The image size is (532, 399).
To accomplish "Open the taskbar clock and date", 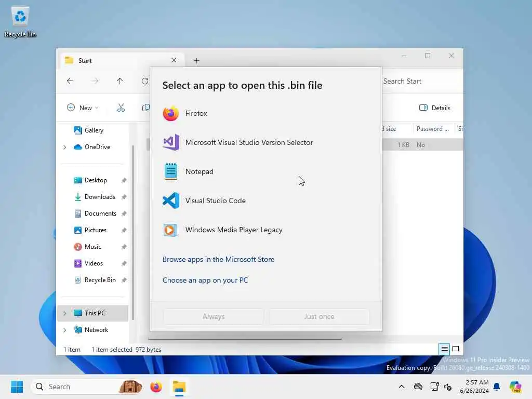I will tap(474, 387).
